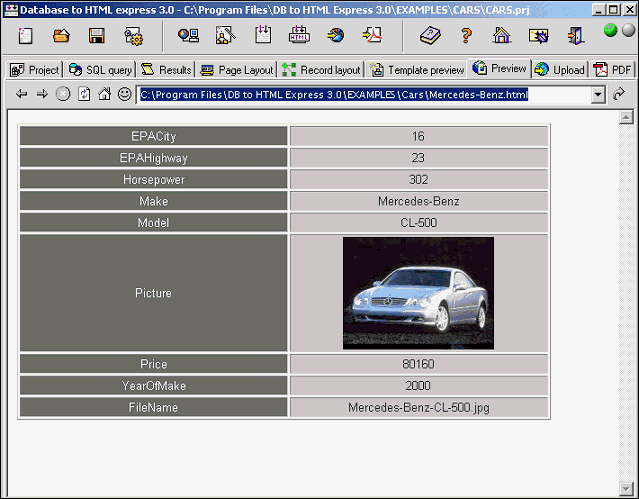The image size is (639, 499).
Task: Exit application via the door icon
Action: (x=576, y=36)
